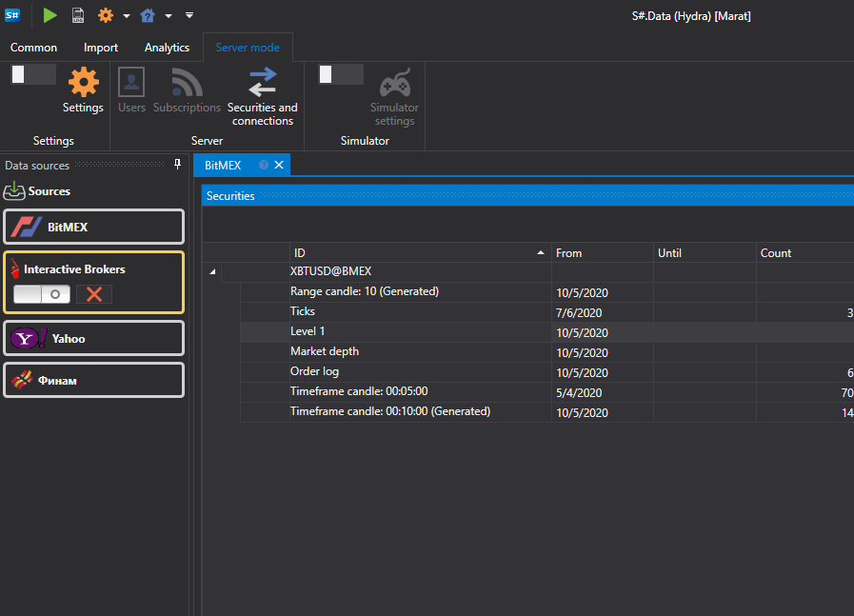This screenshot has height=616, width=854.
Task: Click the Yahoo logo icon
Action: click(29, 338)
